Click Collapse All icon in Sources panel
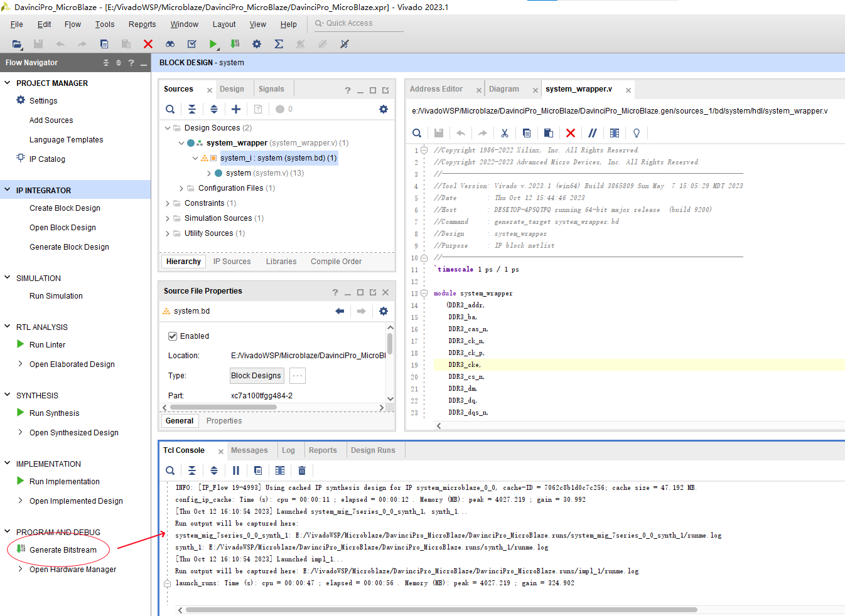The image size is (845, 616). (192, 109)
